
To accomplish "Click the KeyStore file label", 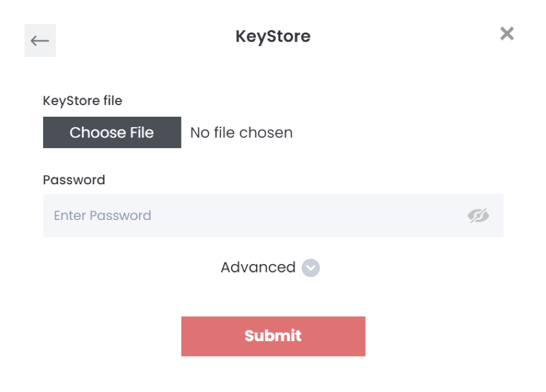I will pyautogui.click(x=82, y=100).
